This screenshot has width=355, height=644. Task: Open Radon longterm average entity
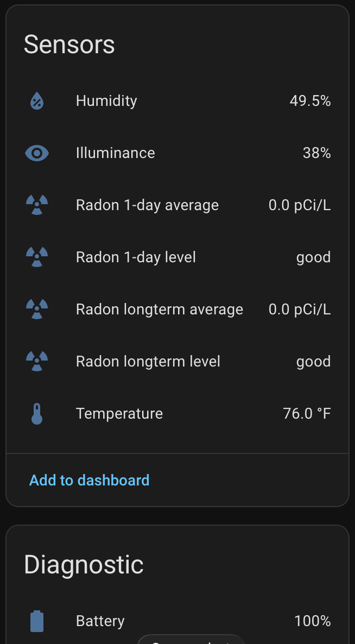[177, 310]
